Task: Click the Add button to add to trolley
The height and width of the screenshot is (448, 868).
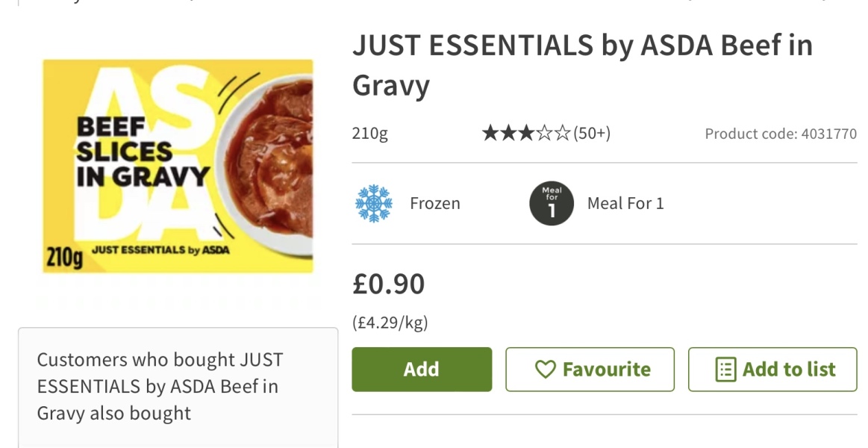Action: (x=422, y=369)
